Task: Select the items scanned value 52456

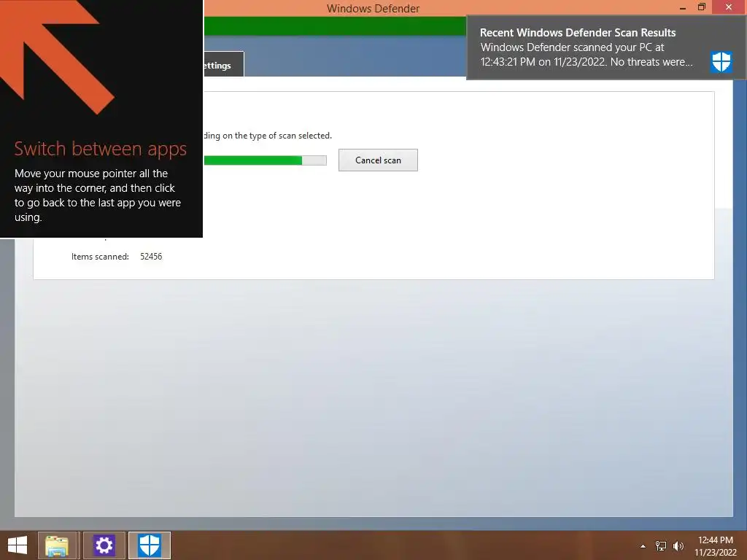Action: point(151,256)
